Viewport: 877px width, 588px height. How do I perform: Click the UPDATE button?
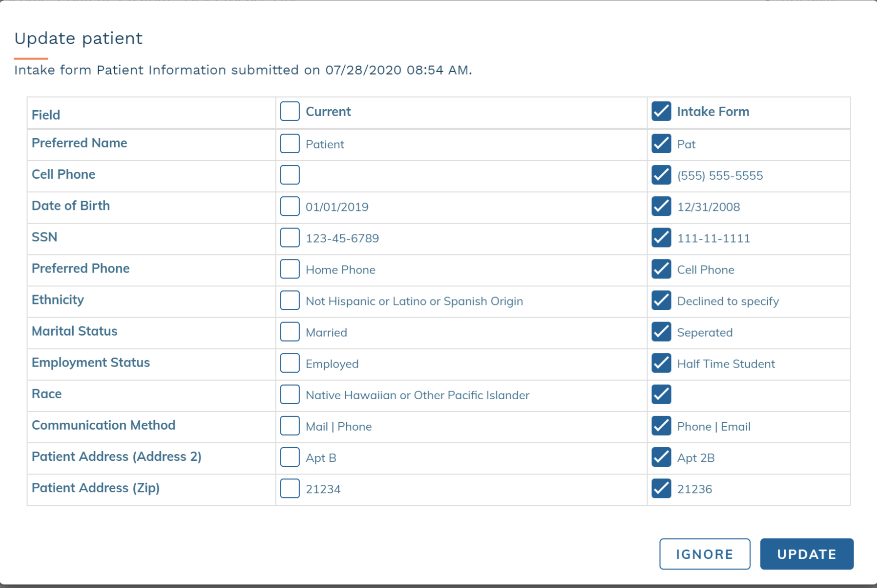806,554
